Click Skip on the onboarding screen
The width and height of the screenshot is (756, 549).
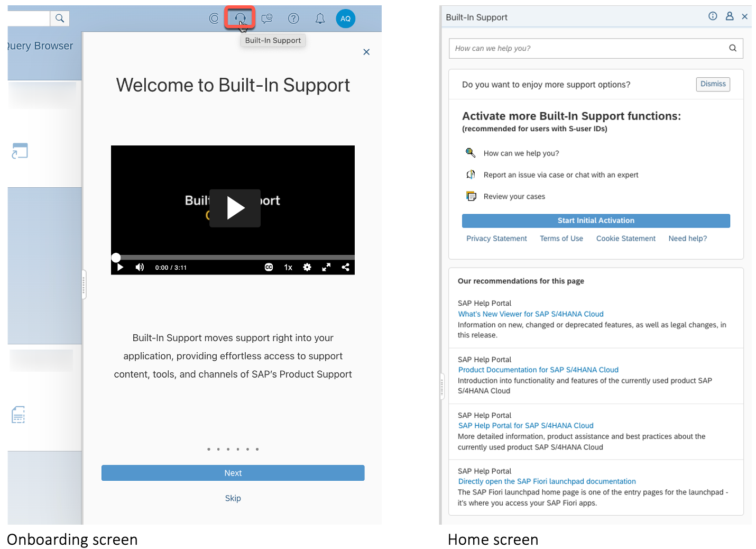point(233,498)
